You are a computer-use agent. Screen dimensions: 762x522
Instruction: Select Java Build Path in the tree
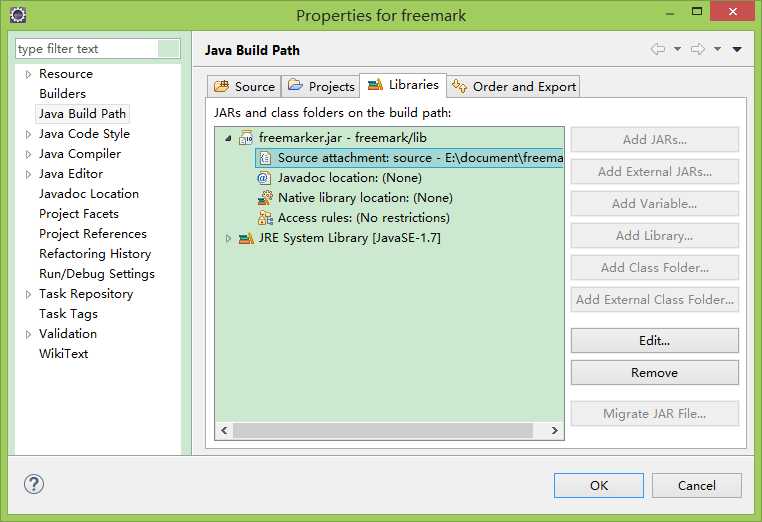tap(82, 114)
